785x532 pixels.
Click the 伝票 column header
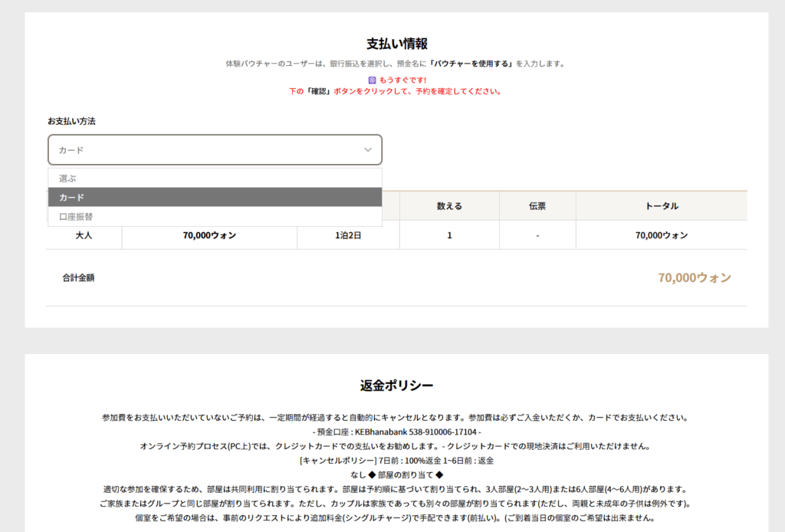(x=537, y=206)
